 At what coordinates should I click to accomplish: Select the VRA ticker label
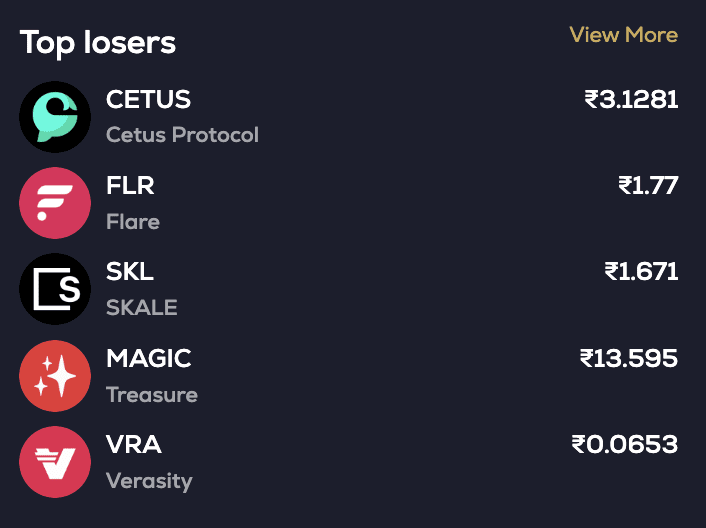[134, 444]
